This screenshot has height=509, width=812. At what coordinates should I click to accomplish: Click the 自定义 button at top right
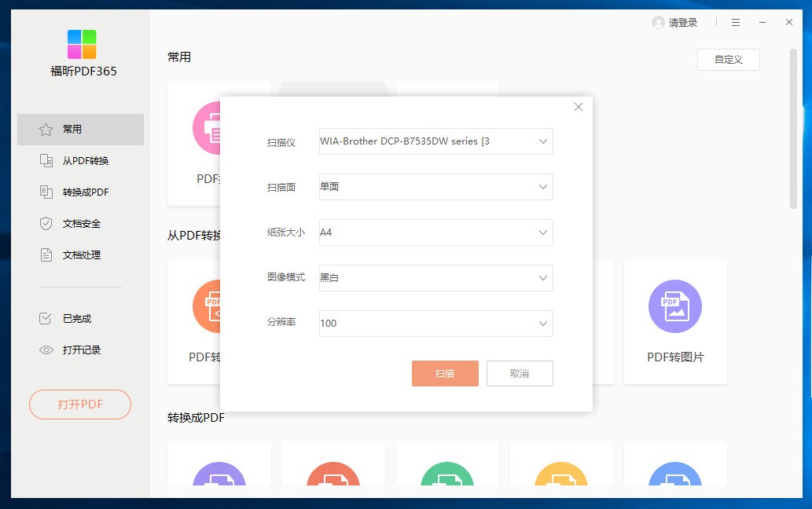click(x=728, y=60)
